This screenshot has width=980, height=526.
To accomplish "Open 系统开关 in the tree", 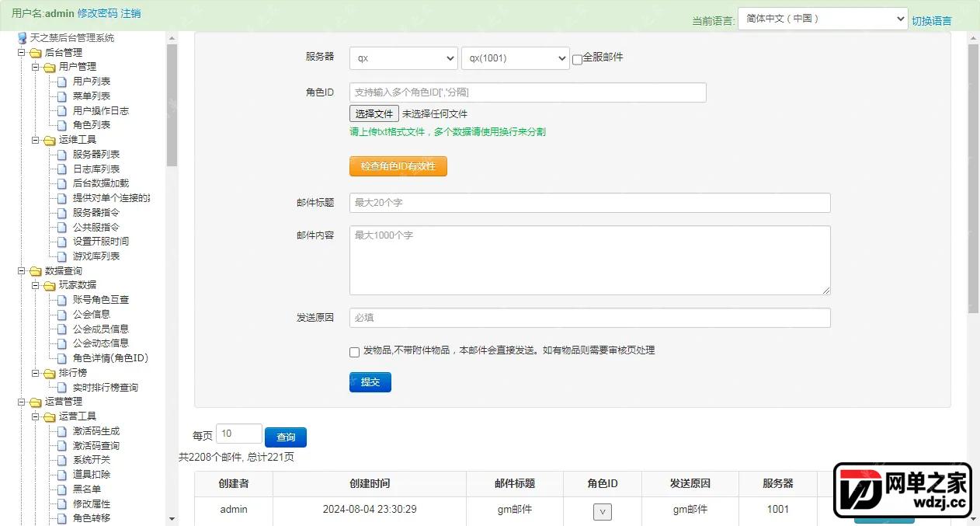I will 92,460.
